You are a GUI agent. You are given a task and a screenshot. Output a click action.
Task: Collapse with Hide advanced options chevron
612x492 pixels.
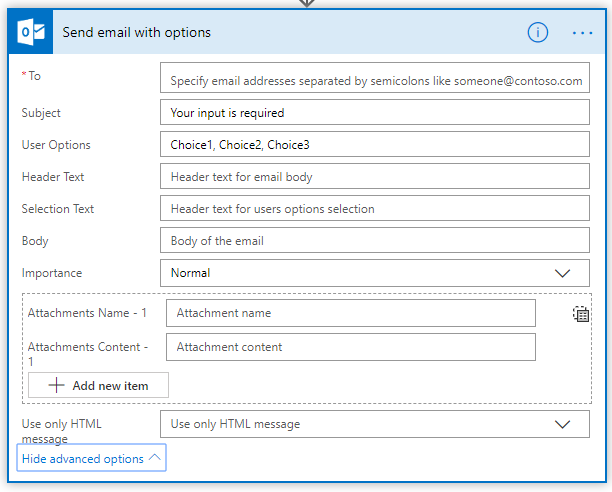click(154, 458)
